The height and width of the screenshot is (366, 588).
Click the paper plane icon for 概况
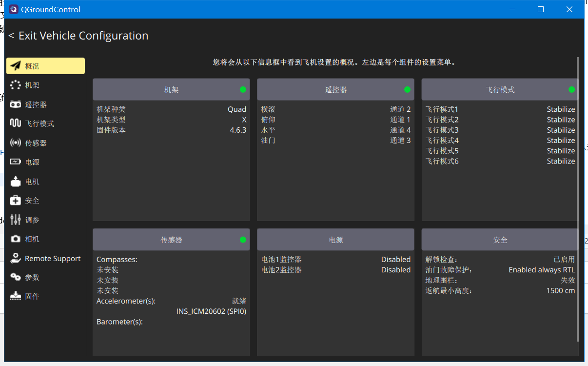pos(16,66)
